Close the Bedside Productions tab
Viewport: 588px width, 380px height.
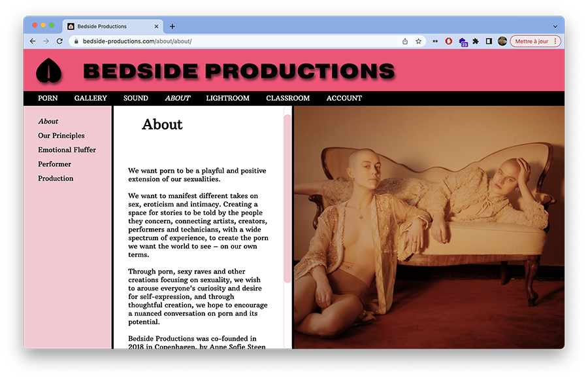coord(156,26)
